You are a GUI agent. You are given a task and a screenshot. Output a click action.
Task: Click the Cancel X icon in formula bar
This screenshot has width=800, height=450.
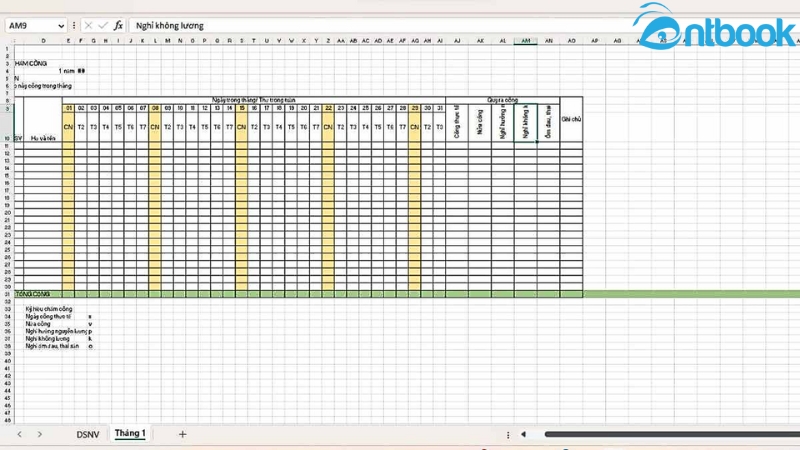(x=88, y=26)
